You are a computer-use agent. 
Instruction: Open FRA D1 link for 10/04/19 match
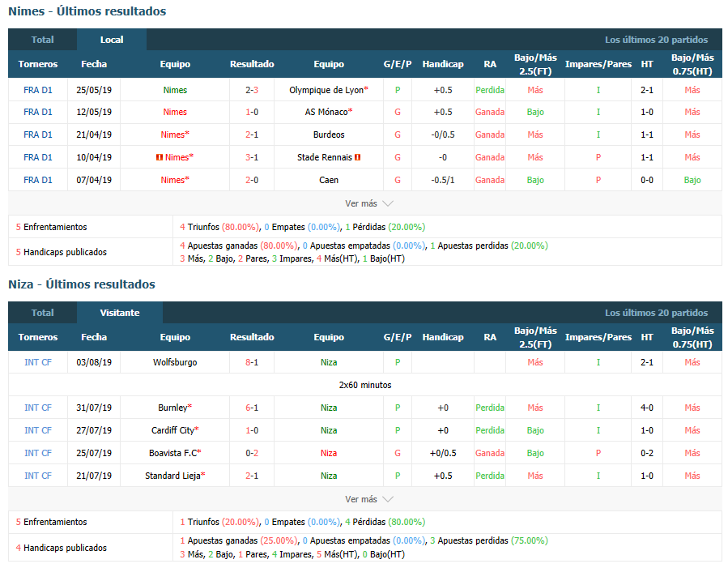coord(37,157)
